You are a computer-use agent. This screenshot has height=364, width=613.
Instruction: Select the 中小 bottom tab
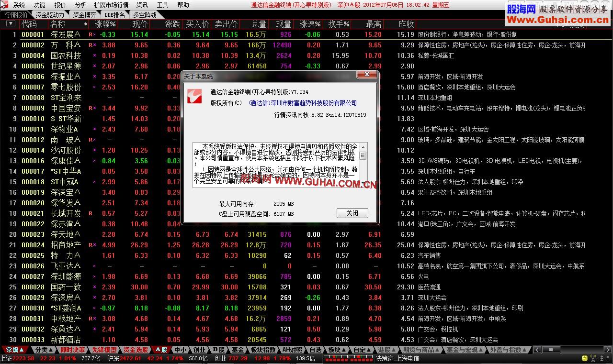[x=180, y=350]
